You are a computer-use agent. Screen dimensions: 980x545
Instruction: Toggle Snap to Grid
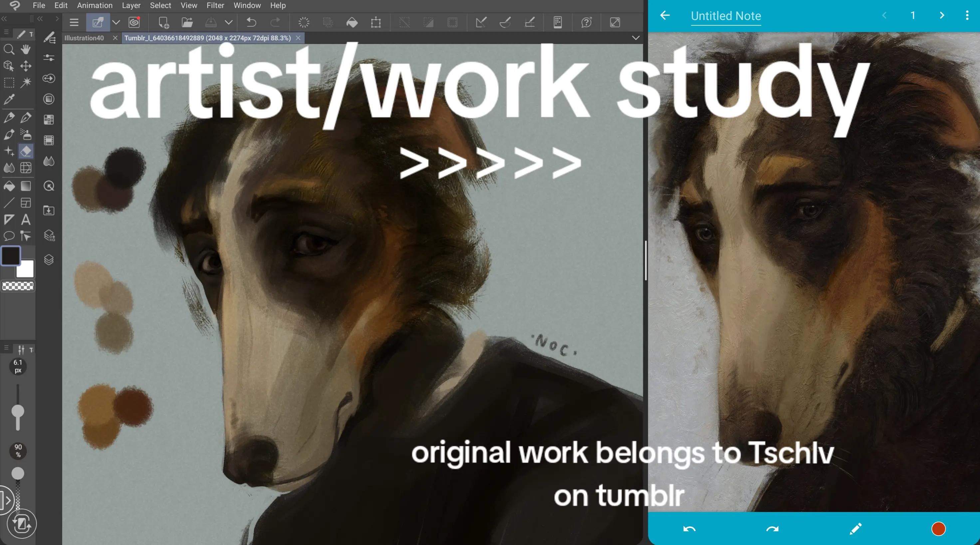[530, 22]
